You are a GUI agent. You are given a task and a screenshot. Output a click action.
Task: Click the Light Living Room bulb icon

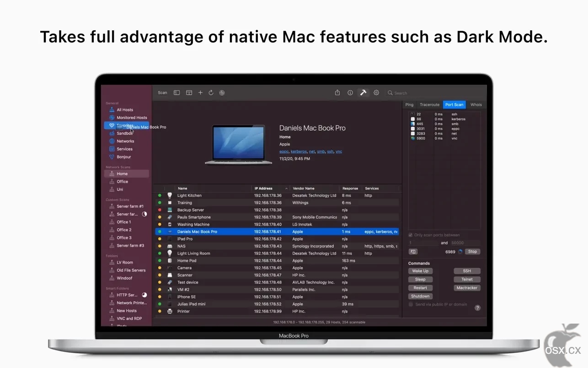(x=170, y=253)
